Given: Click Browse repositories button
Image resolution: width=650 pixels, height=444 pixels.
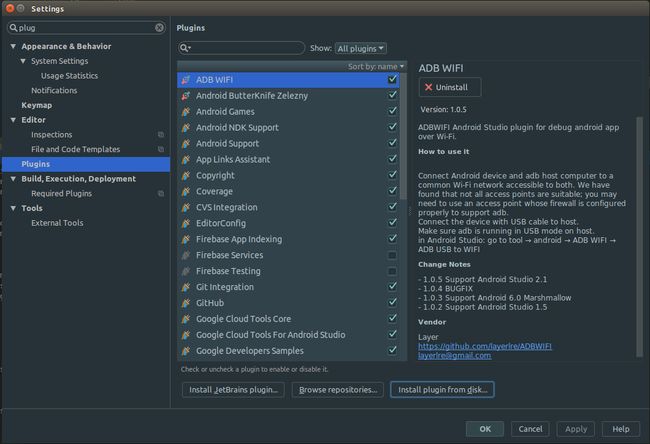Looking at the screenshot, I should [x=338, y=390].
